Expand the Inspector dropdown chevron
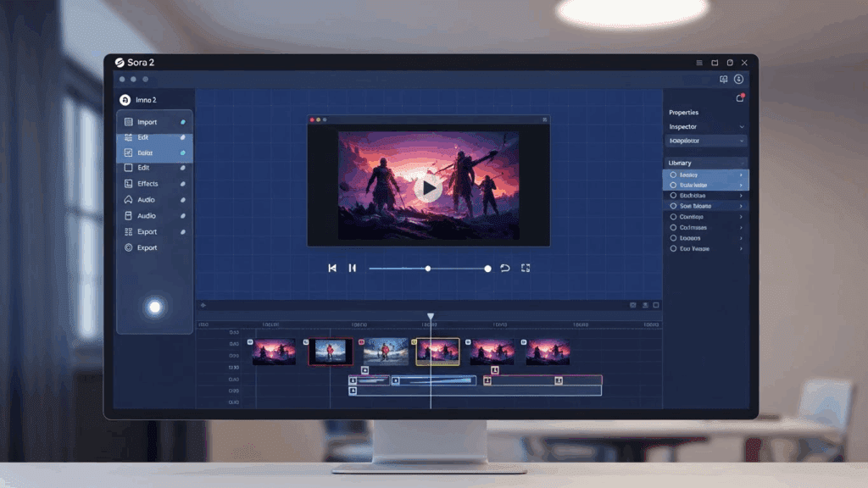 click(741, 127)
